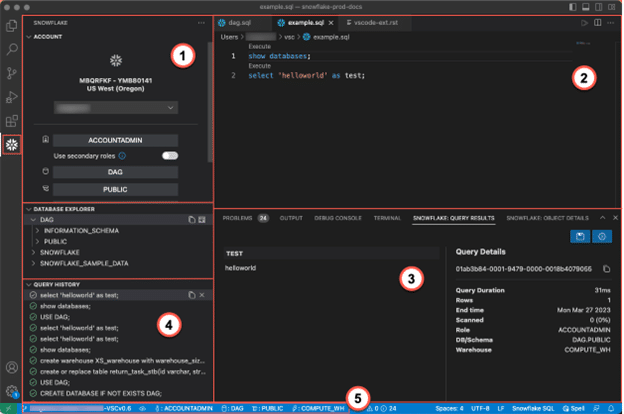Open Accounts menu in activity bar
This screenshot has width=624, height=414.
12,367
